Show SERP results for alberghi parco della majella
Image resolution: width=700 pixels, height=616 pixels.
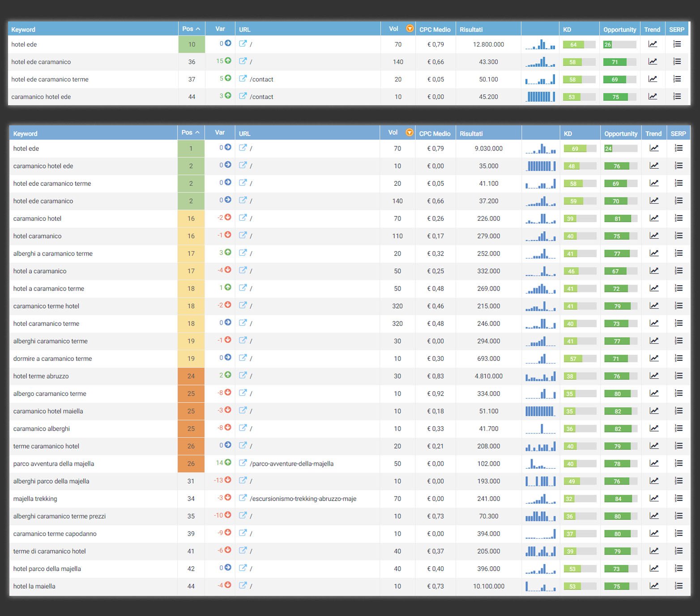[679, 480]
